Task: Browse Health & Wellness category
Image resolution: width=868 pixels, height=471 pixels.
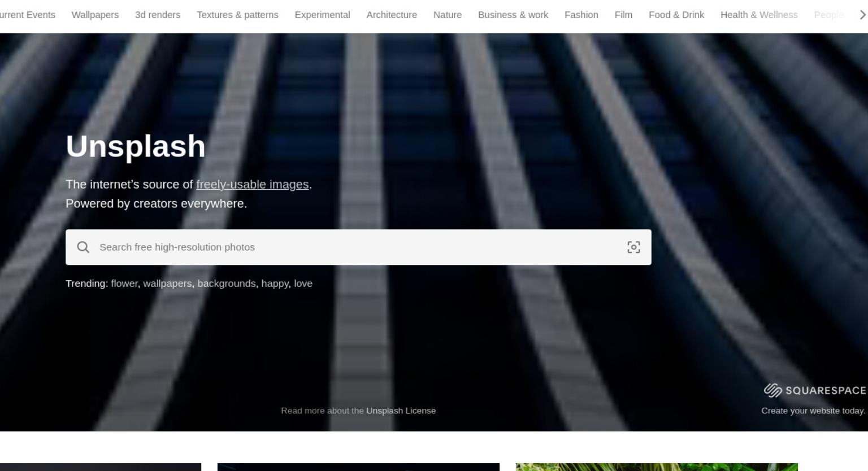Action: click(x=759, y=15)
